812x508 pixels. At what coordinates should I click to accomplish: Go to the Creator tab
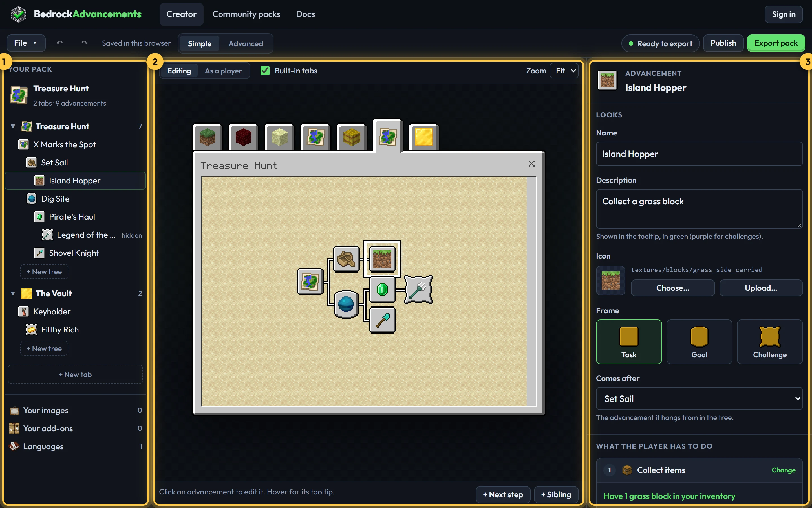point(181,14)
